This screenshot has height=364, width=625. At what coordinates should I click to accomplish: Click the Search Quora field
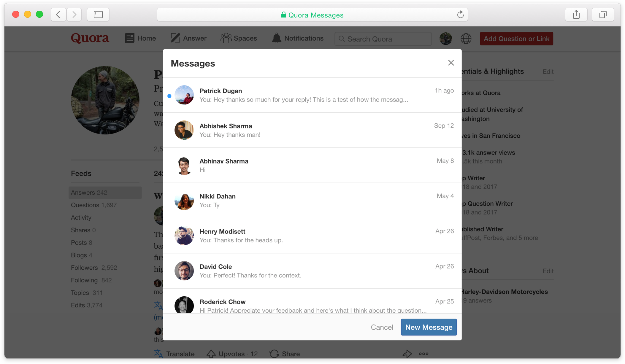[383, 39]
